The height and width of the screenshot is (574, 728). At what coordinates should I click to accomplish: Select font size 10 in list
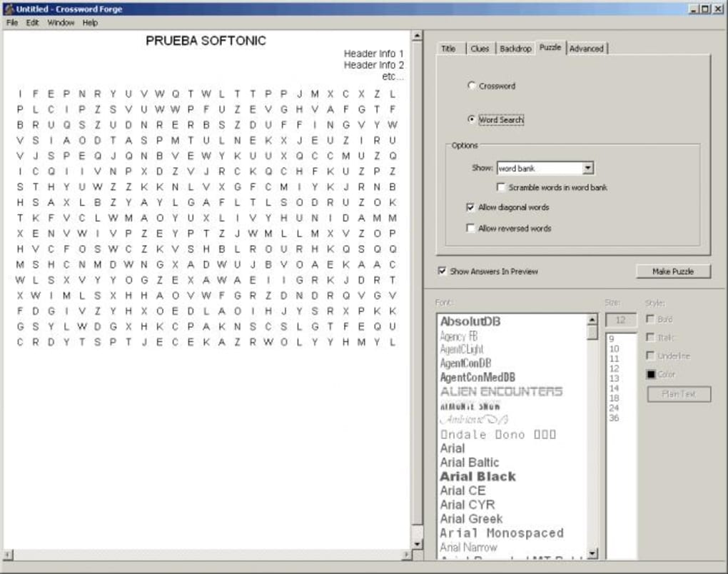(x=614, y=349)
